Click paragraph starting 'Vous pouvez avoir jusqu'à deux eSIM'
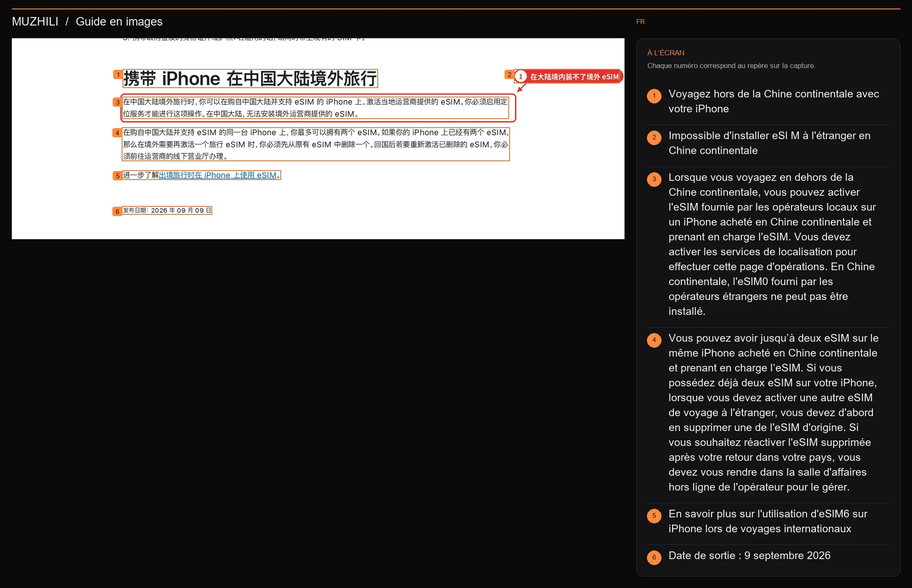The image size is (912, 588). point(774,413)
